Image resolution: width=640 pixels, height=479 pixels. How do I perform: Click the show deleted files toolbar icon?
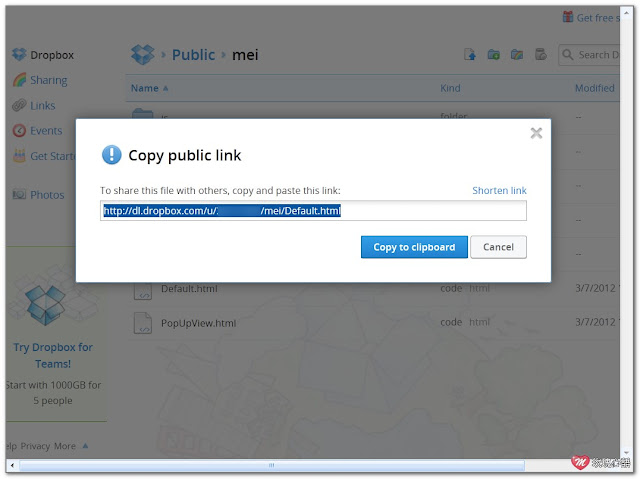pyautogui.click(x=540, y=54)
